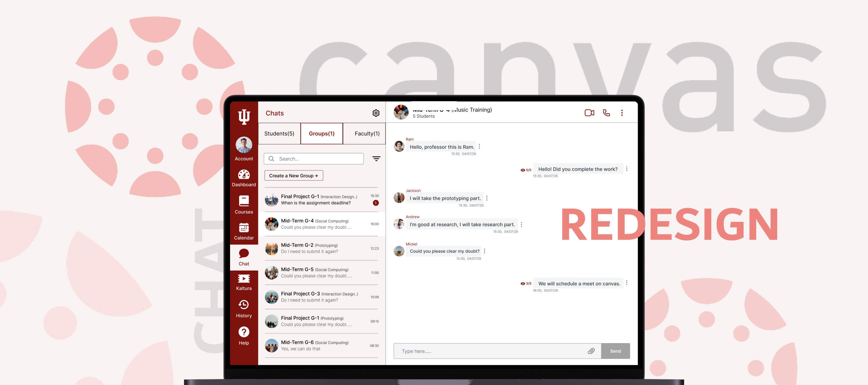Open filter options beside search
This screenshot has height=385, width=868.
tap(376, 159)
